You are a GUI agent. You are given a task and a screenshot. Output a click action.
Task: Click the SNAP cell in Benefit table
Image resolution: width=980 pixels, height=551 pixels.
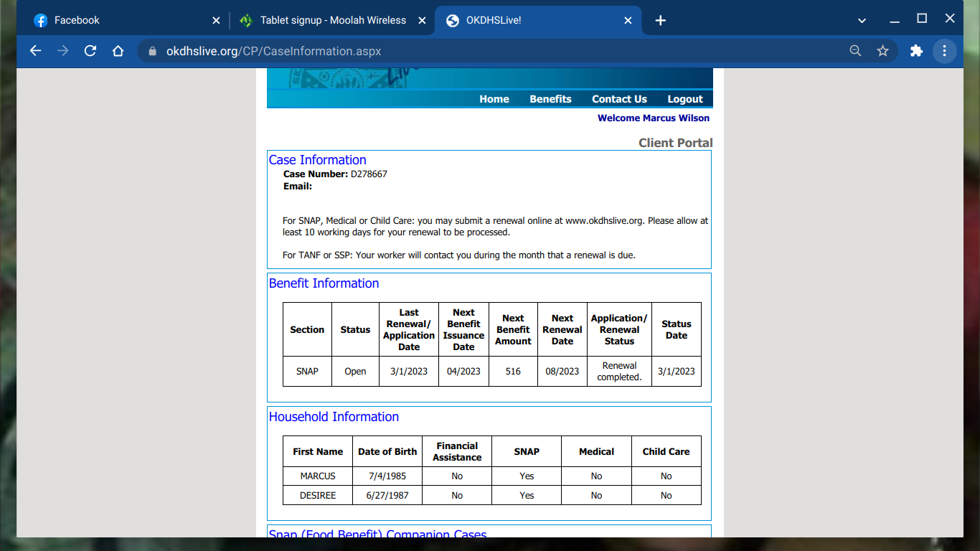point(307,371)
